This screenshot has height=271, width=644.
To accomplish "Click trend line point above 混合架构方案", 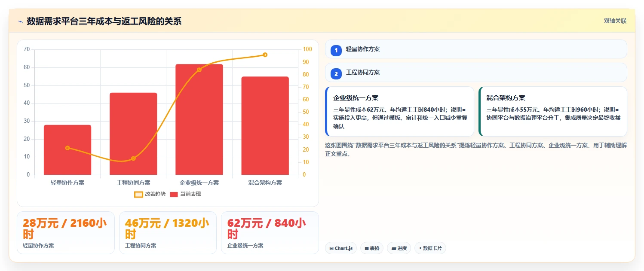I will [x=265, y=55].
